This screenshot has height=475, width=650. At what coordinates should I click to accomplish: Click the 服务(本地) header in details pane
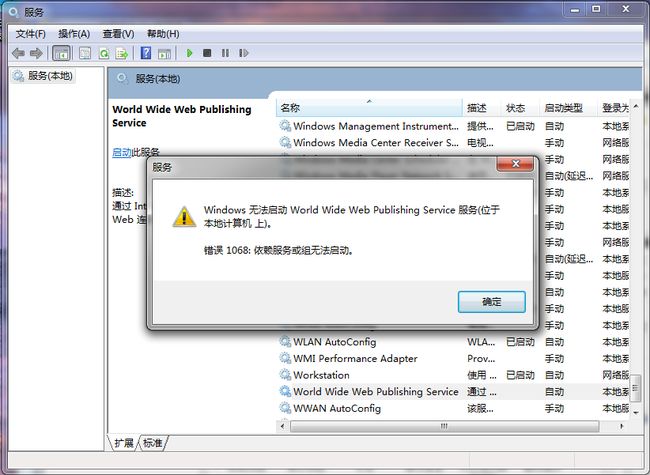click(x=158, y=79)
